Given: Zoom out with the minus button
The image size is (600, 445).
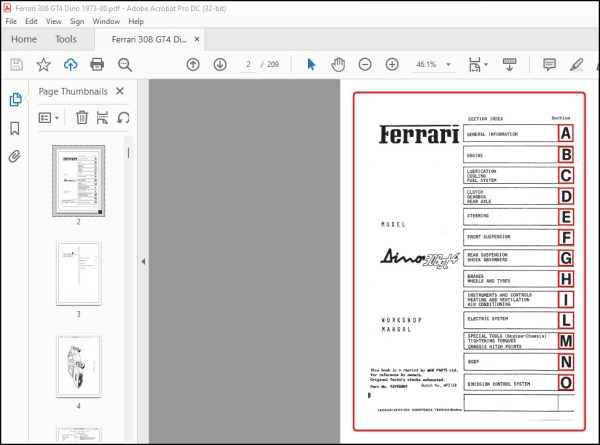Looking at the screenshot, I should tap(365, 64).
